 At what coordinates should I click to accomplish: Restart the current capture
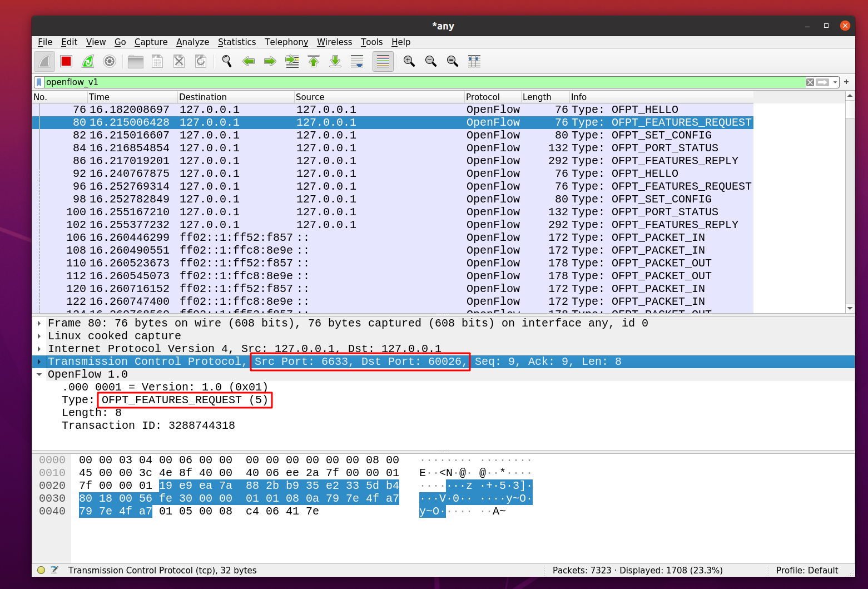coord(88,61)
